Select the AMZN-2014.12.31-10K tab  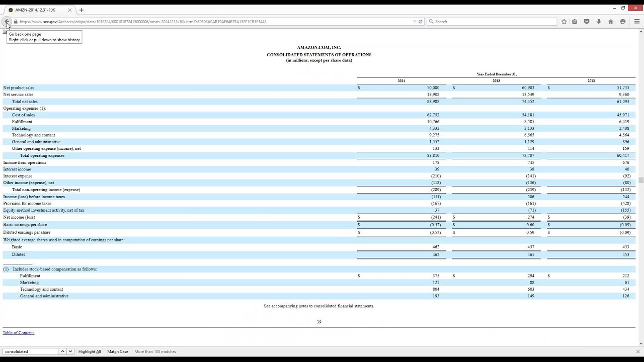click(x=39, y=10)
